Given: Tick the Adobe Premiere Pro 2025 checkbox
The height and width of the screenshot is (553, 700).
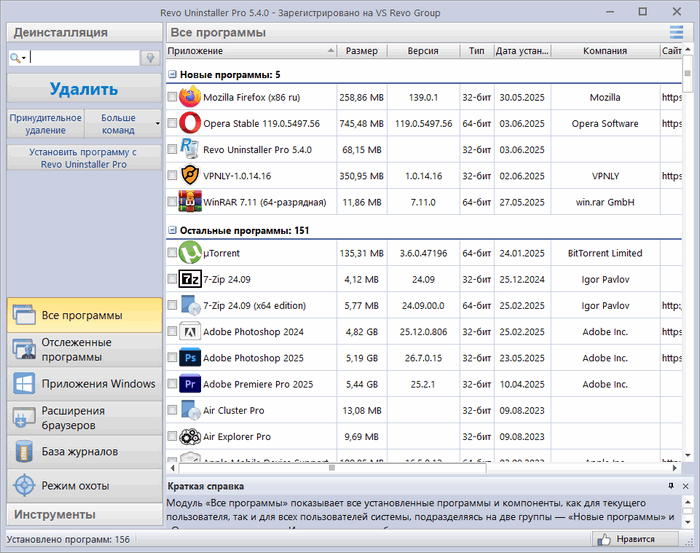Looking at the screenshot, I should pyautogui.click(x=172, y=384).
